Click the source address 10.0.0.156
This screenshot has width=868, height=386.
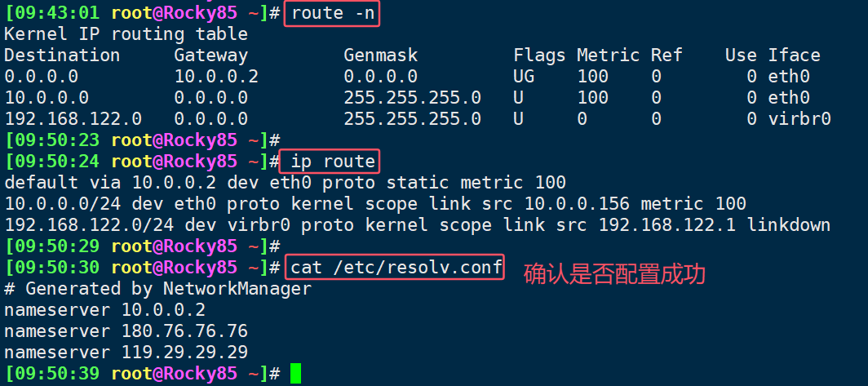pyautogui.click(x=577, y=204)
